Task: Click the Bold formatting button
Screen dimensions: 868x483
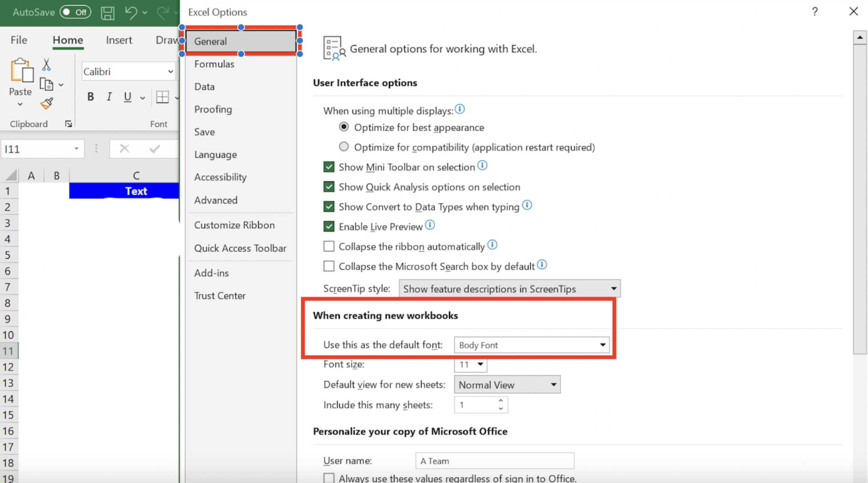Action: point(90,97)
